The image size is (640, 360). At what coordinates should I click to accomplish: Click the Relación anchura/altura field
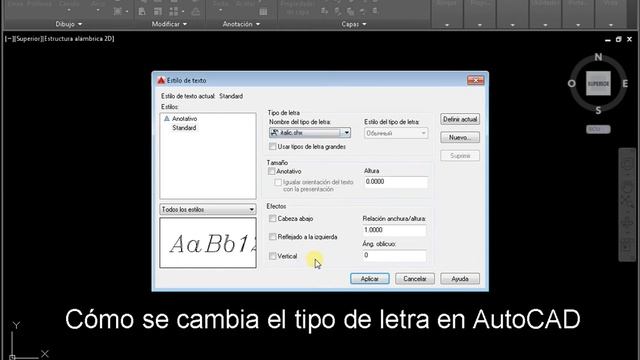[x=394, y=230]
